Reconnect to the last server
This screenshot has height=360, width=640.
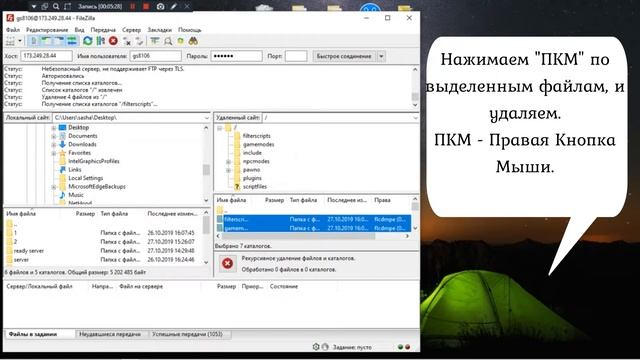coord(140,41)
